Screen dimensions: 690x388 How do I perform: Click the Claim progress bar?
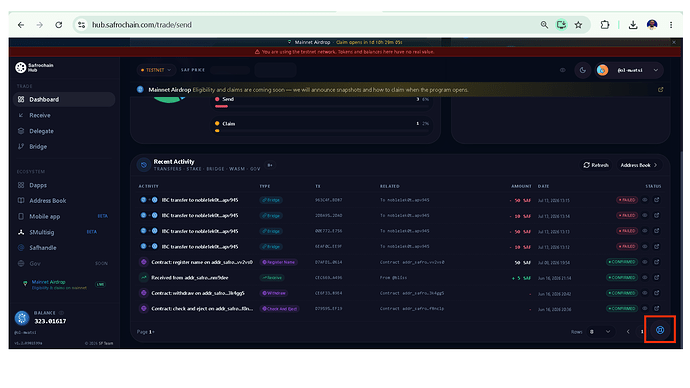tap(322, 131)
